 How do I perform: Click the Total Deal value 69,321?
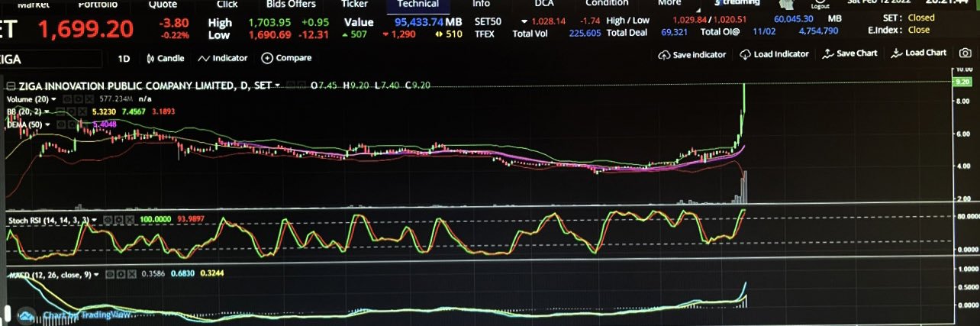click(x=675, y=32)
